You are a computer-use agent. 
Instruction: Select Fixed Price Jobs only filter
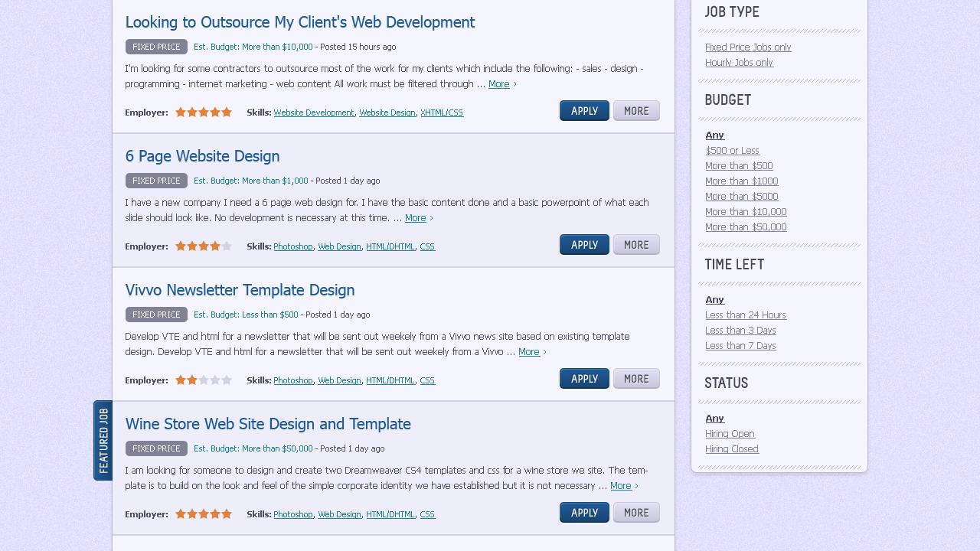click(748, 47)
